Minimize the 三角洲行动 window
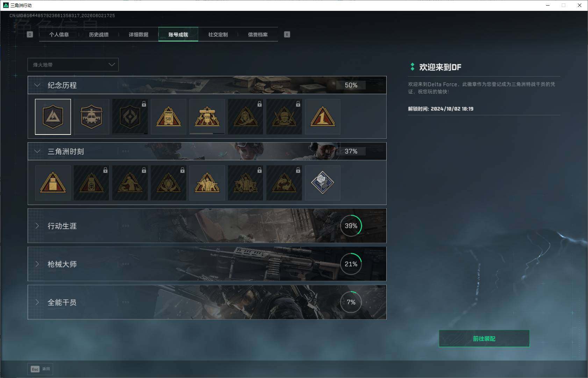The width and height of the screenshot is (588, 378). pos(548,5)
